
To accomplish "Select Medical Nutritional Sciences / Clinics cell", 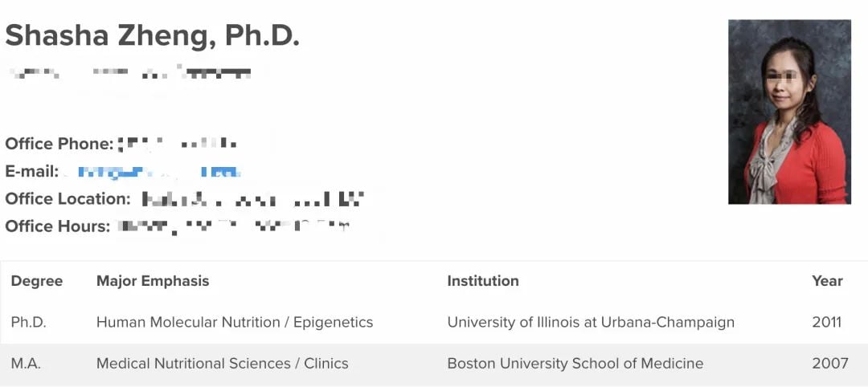I will (223, 364).
